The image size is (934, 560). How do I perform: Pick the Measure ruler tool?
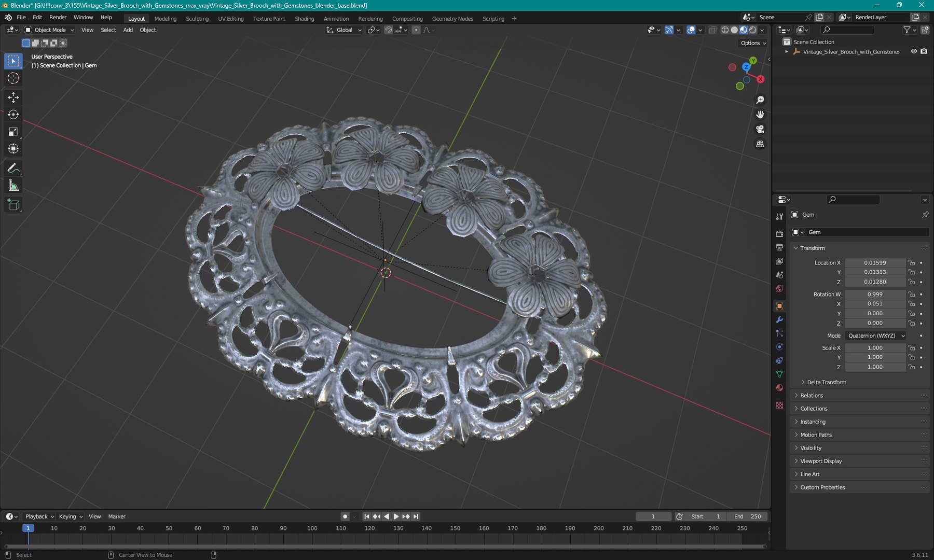pyautogui.click(x=13, y=186)
